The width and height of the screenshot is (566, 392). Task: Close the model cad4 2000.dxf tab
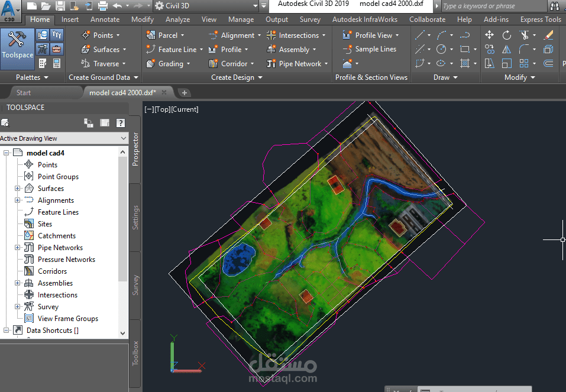[164, 92]
